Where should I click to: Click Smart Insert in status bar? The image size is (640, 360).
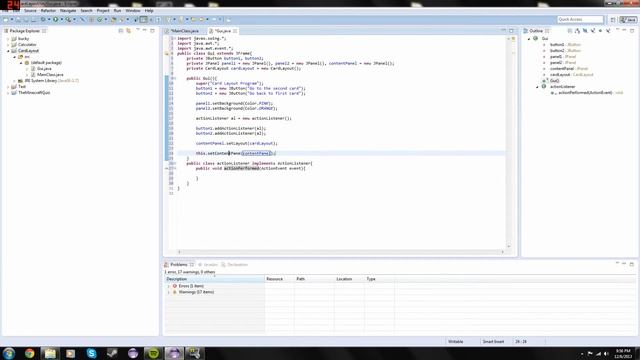tap(493, 342)
